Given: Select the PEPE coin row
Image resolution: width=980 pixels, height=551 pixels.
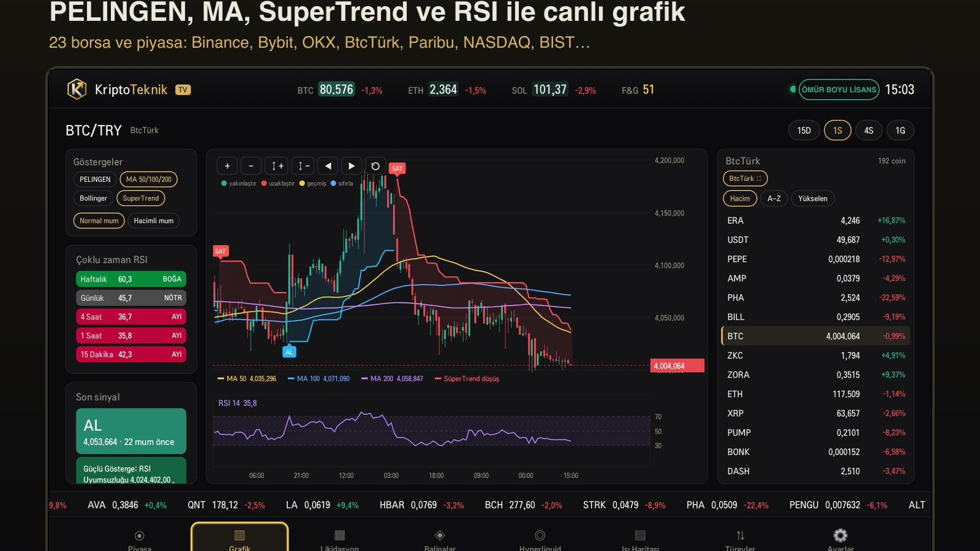Looking at the screenshot, I should [816, 259].
